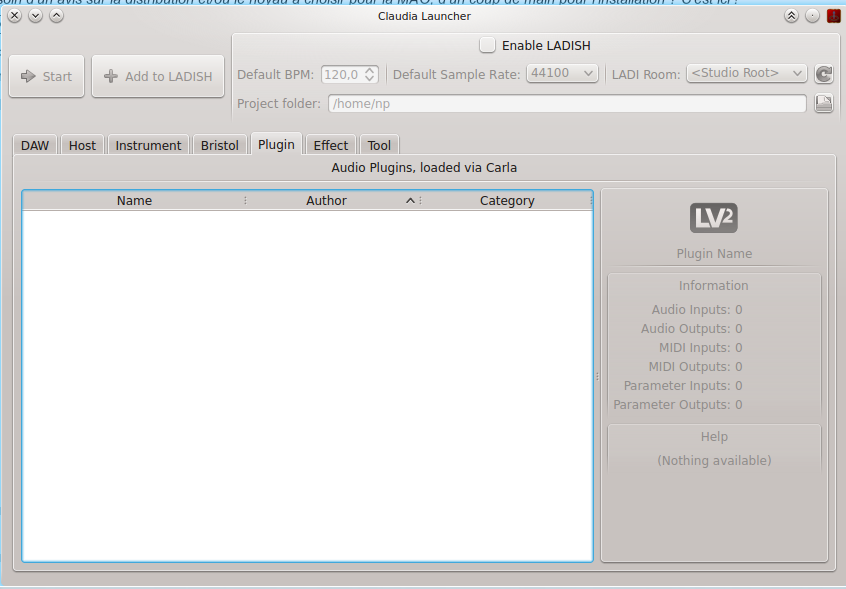Select the Plugin tab
The image size is (846, 589).
point(276,144)
